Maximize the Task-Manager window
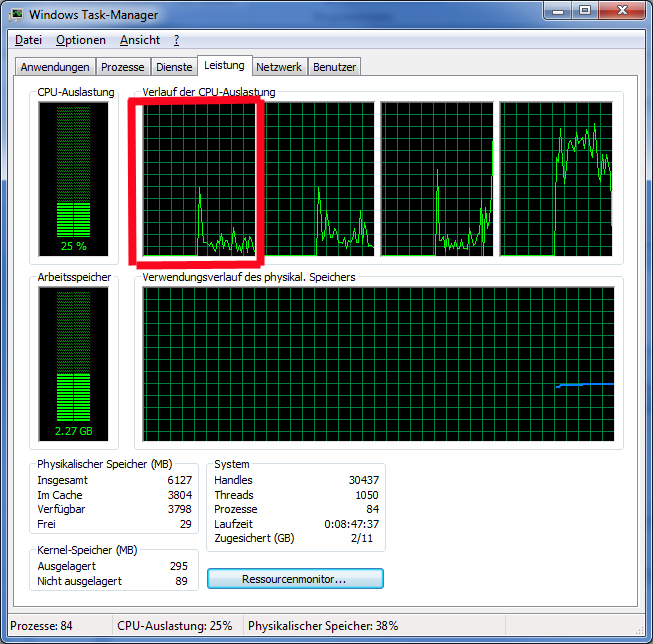 (585, 11)
